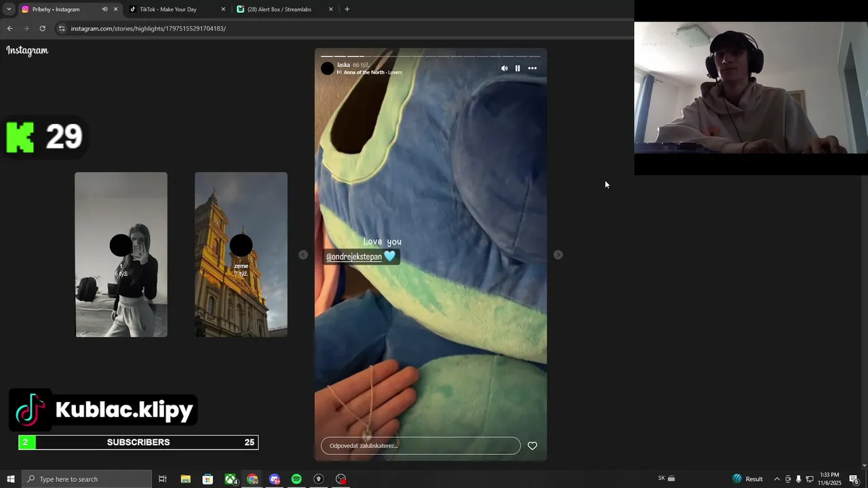Screen dimensions: 868x488
Task: Open network settings tray icon
Action: [810, 479]
